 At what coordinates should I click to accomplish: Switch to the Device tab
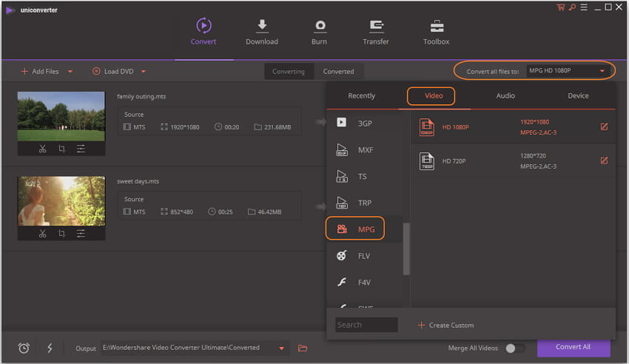tap(578, 95)
